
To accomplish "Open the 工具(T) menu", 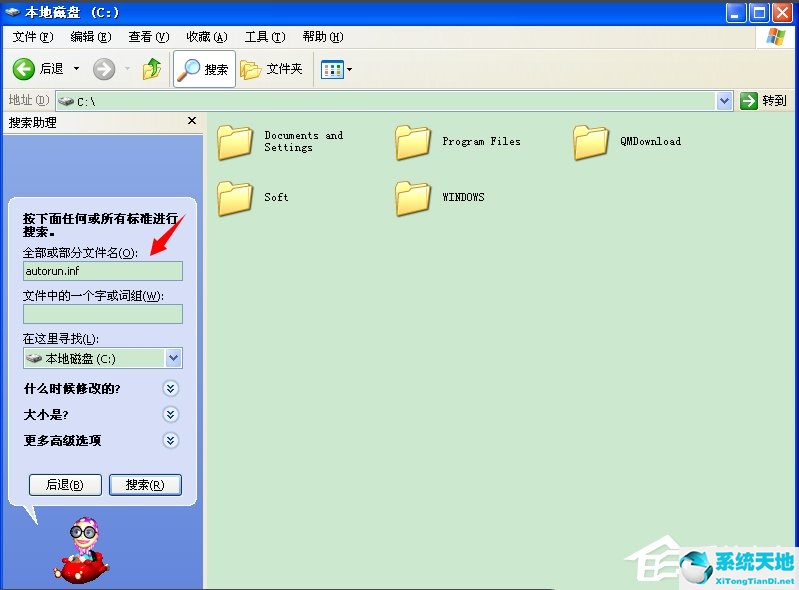I will pos(265,37).
